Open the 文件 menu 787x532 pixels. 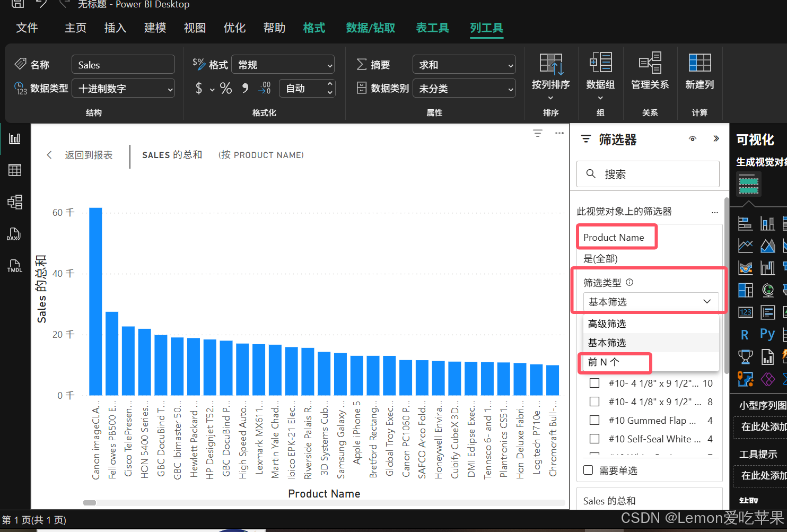tap(27, 28)
